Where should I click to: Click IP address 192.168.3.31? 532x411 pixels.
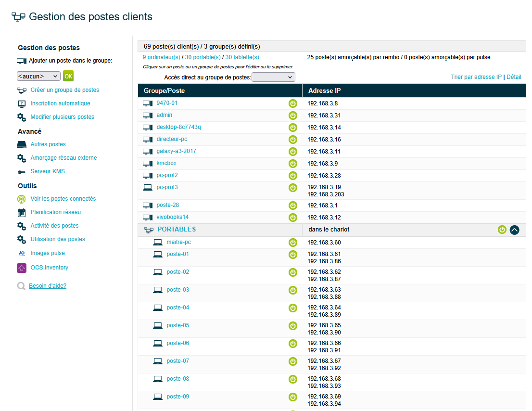tap(324, 116)
